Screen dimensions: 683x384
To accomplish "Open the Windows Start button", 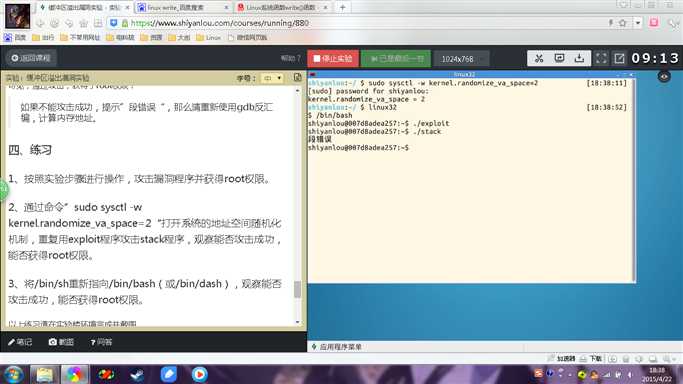I will (13, 374).
